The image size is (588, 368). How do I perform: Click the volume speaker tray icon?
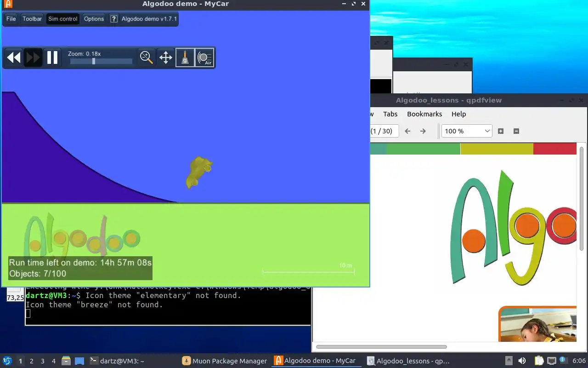point(522,361)
